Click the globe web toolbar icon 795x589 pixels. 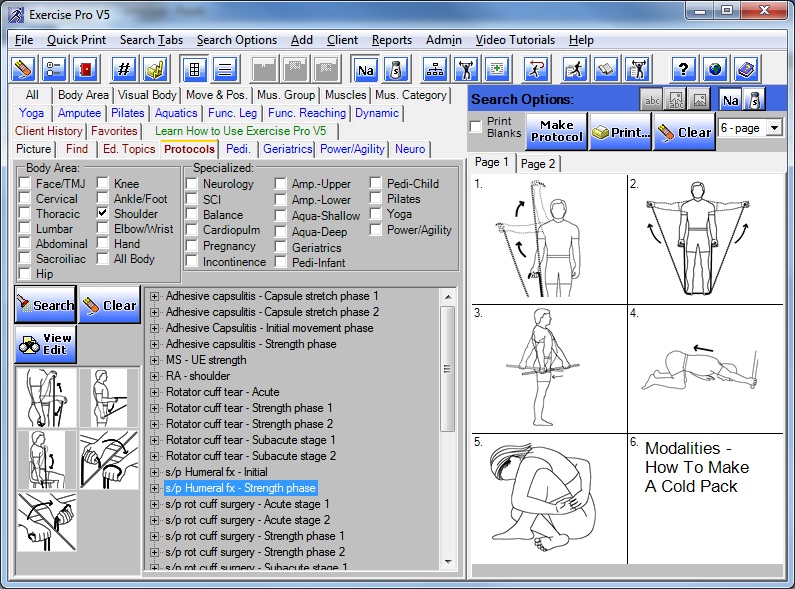point(715,69)
